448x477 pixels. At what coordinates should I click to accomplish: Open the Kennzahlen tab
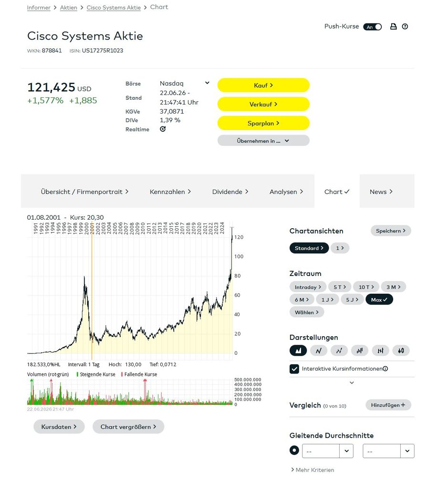coord(170,191)
